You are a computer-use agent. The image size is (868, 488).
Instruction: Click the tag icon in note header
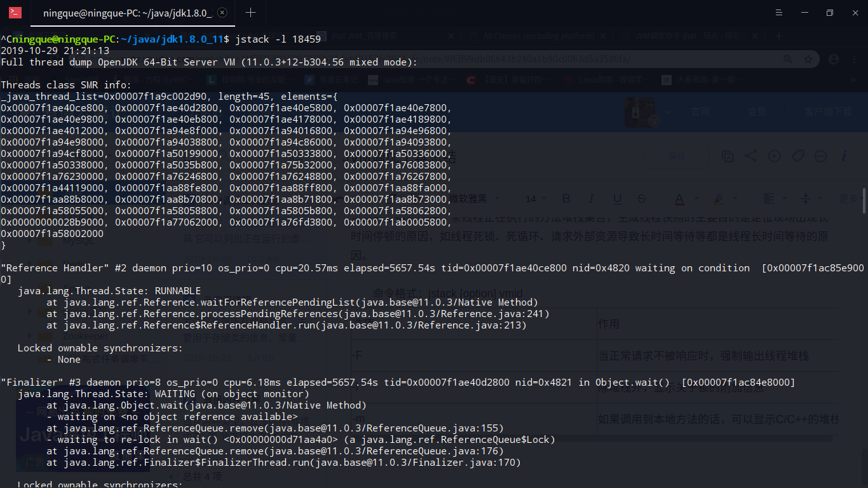click(797, 156)
